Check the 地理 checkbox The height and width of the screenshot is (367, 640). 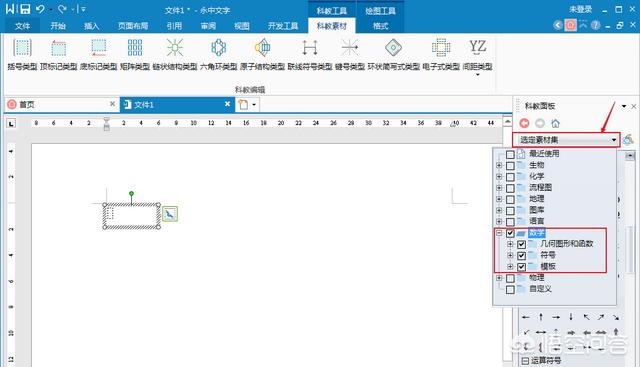tap(510, 199)
